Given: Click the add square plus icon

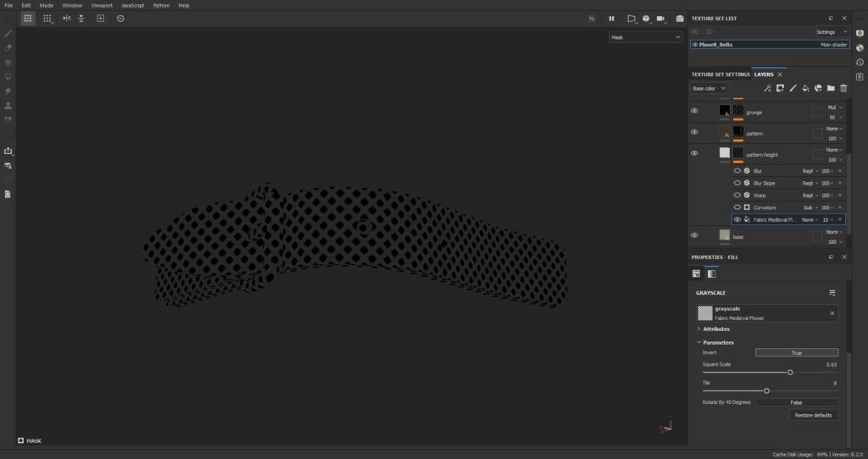Looking at the screenshot, I should (x=100, y=19).
